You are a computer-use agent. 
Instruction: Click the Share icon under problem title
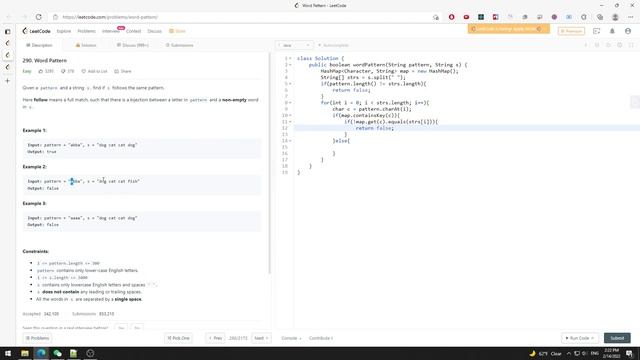pos(116,71)
